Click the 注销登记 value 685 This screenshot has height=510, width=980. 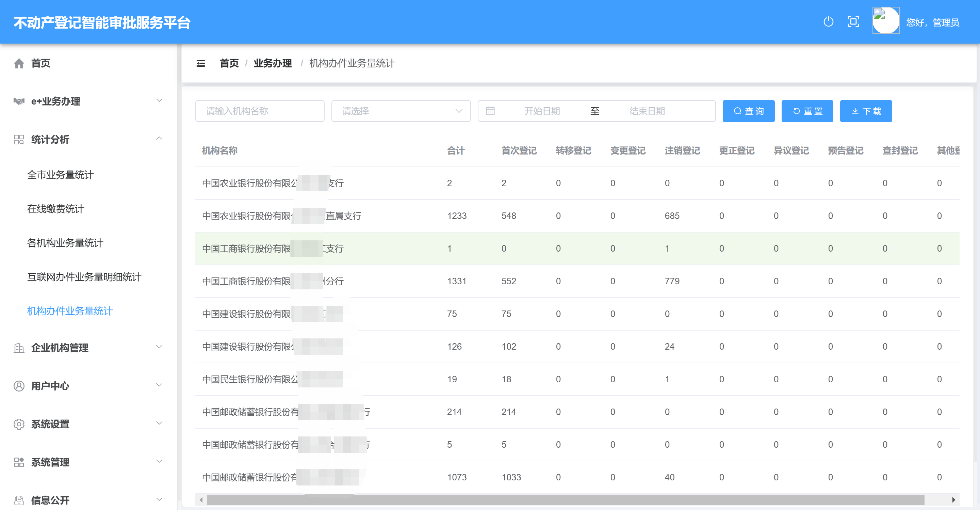click(672, 216)
